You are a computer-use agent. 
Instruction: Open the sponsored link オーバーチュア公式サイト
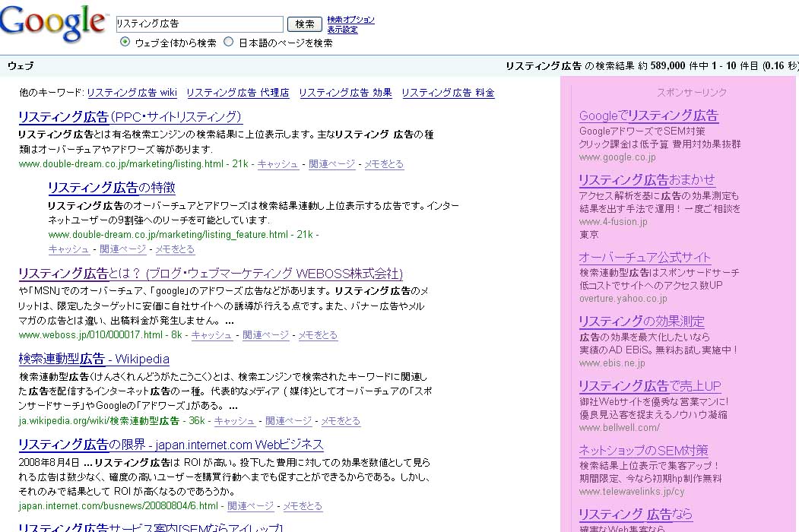(645, 258)
